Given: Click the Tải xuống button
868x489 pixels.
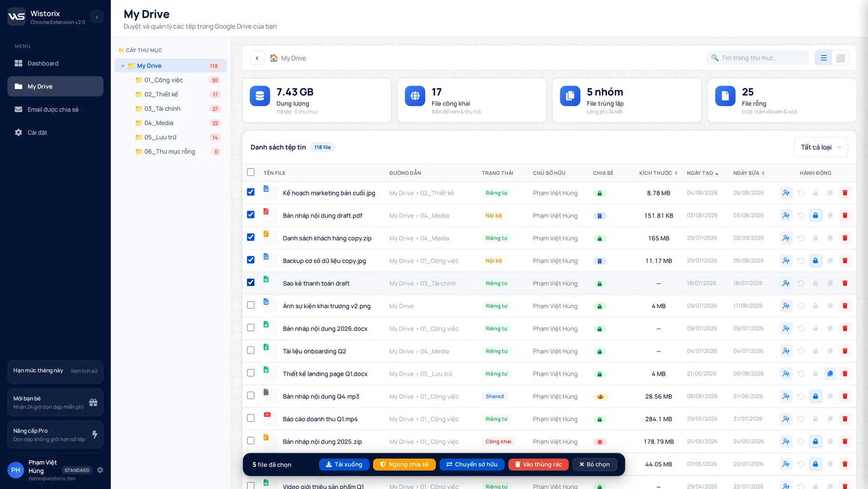Looking at the screenshot, I should 344,464.
